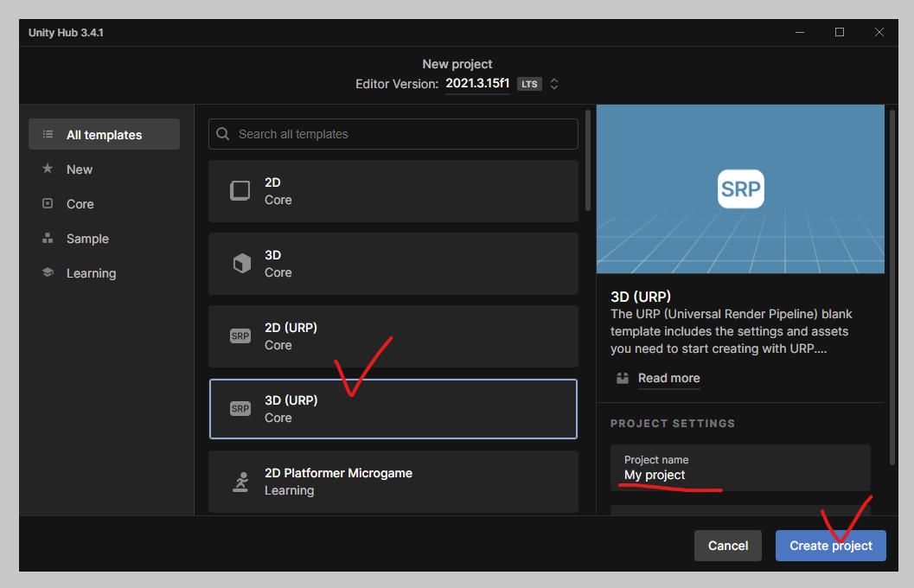Click the 3D (URP) description title

click(641, 297)
